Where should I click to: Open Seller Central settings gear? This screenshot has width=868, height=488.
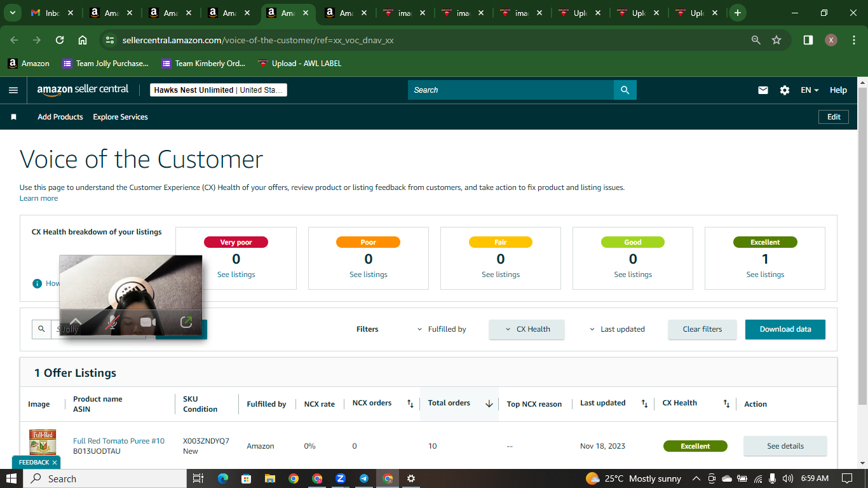pyautogui.click(x=785, y=90)
